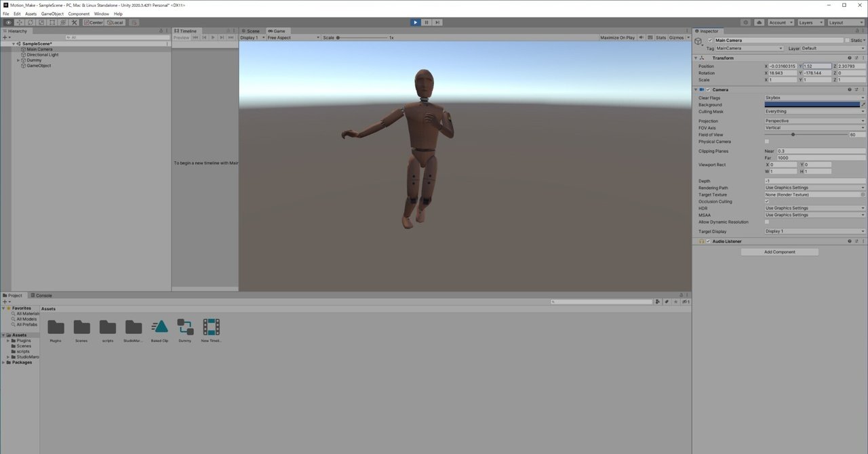Toggle Occlusion Culling on the camera
The height and width of the screenshot is (454, 868).
pyautogui.click(x=767, y=201)
